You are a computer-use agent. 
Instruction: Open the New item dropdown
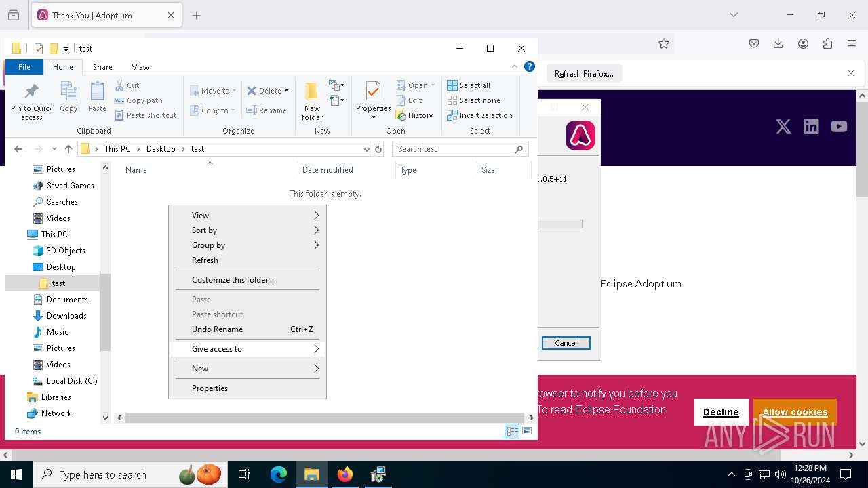(x=337, y=85)
